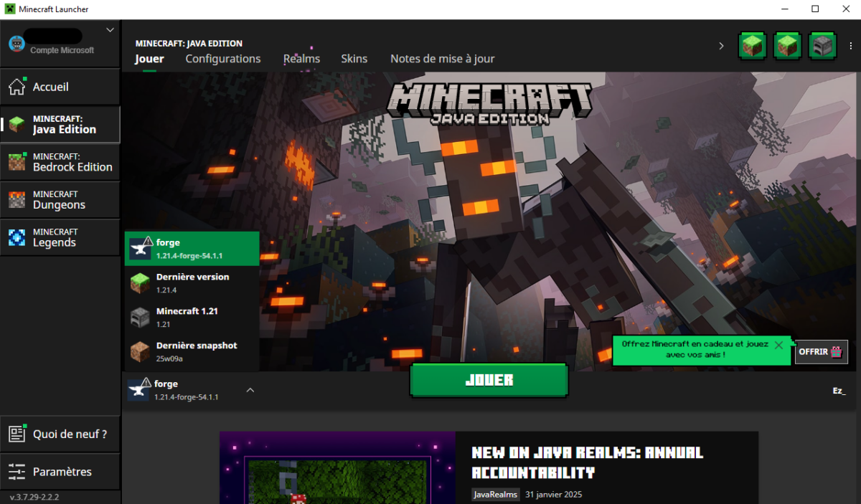Go to the Skins tab
861x504 pixels.
pos(354,59)
